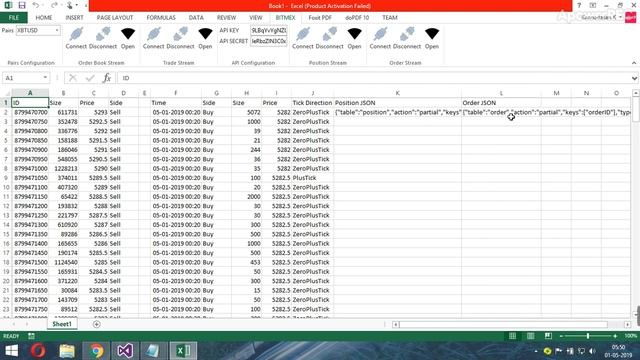640x360 pixels.
Task: Open the Pairs XBTUSD dropdown
Action: pos(56,30)
